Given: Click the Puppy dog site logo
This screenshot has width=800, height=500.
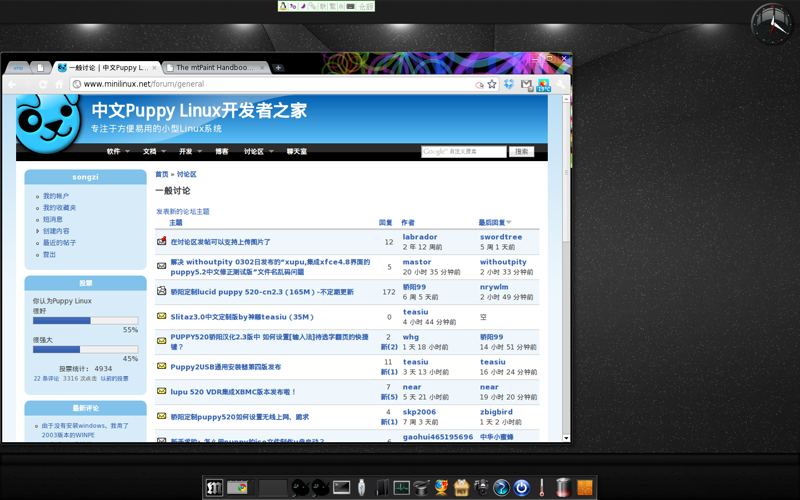Looking at the screenshot, I should (49, 124).
